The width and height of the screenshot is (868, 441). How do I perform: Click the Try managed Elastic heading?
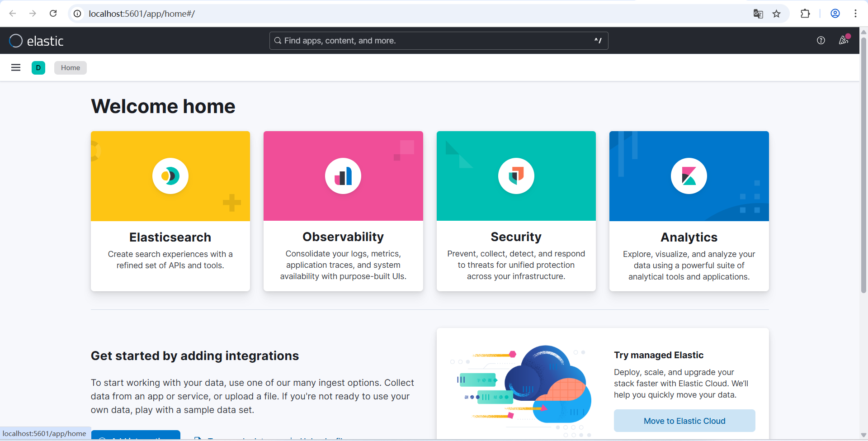tap(659, 355)
